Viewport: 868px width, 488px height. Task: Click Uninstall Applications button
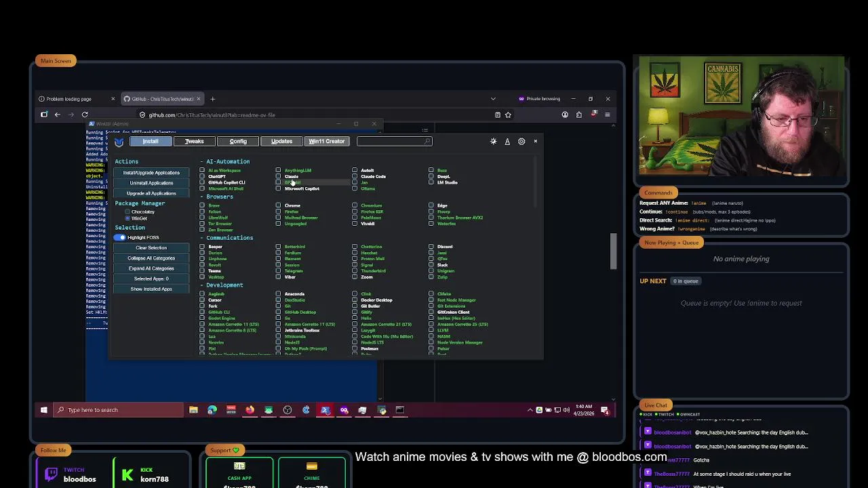click(x=151, y=183)
